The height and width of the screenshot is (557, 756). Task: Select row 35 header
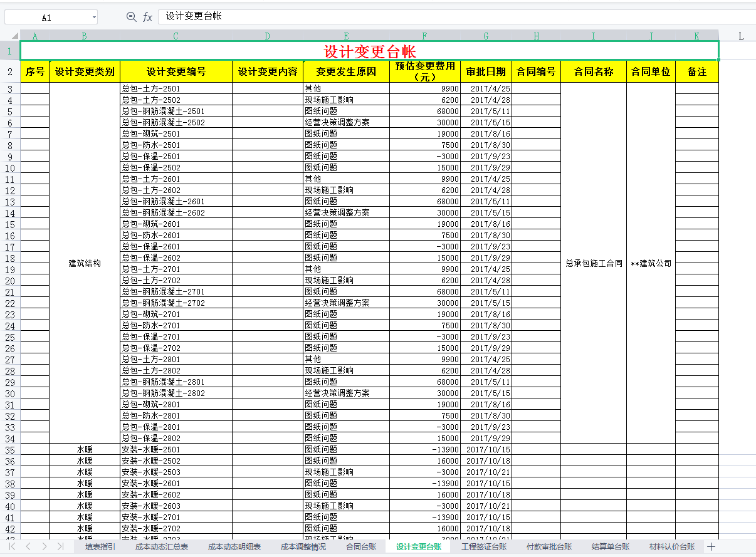[x=10, y=450]
